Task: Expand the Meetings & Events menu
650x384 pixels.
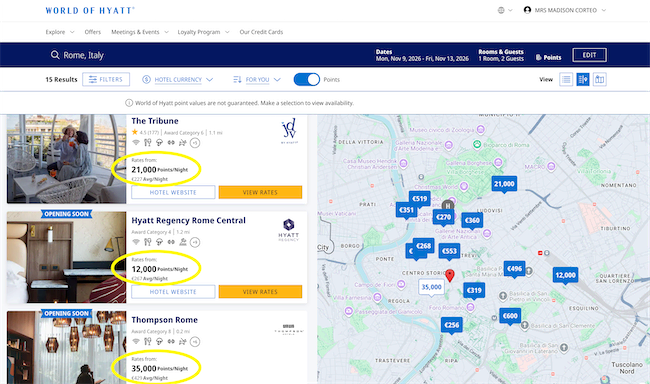Action: [x=140, y=32]
